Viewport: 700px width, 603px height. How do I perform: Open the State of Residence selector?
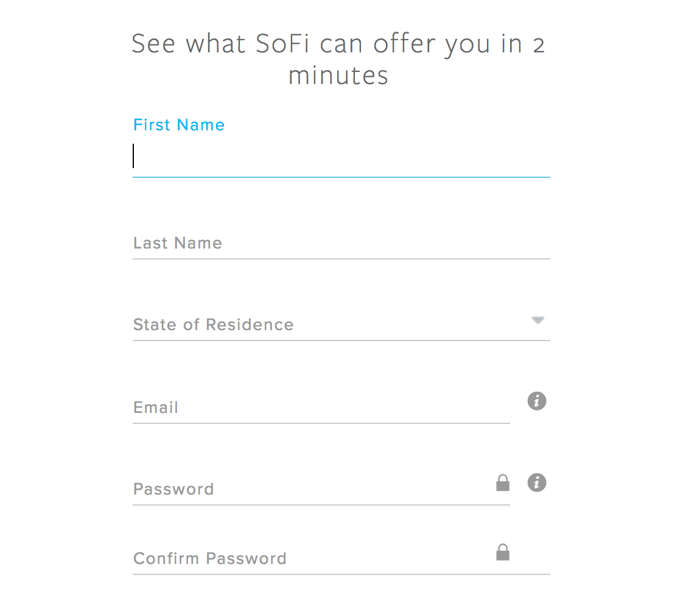tap(341, 325)
